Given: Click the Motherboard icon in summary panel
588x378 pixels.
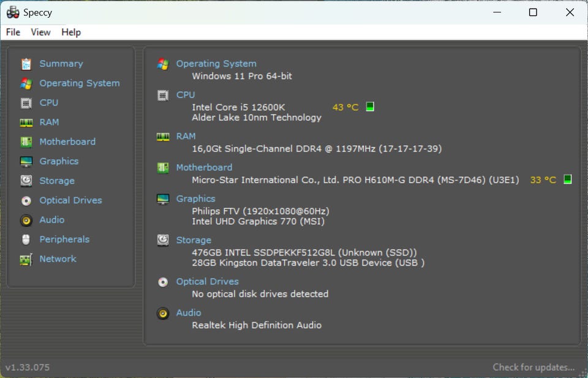Looking at the screenshot, I should 163,168.
